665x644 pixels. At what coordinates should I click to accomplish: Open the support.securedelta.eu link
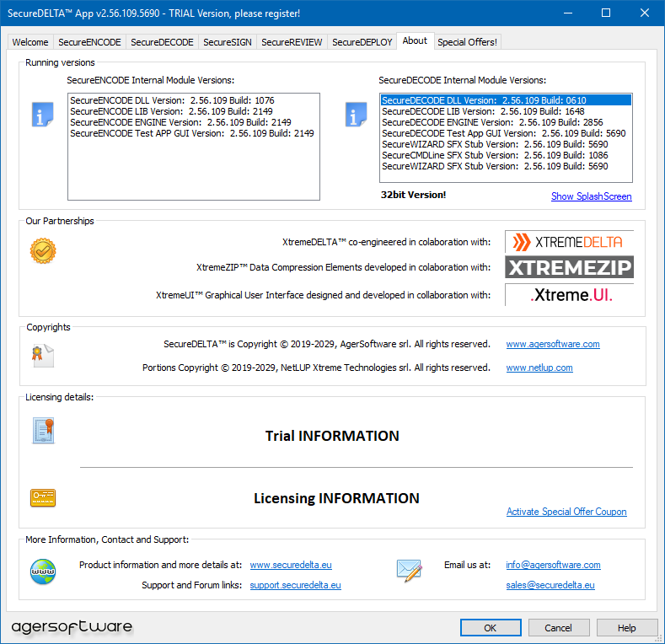click(x=295, y=585)
